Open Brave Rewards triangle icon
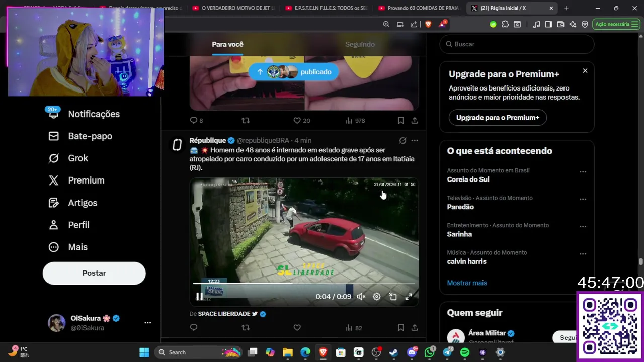Image resolution: width=644 pixels, height=362 pixels. click(x=443, y=24)
